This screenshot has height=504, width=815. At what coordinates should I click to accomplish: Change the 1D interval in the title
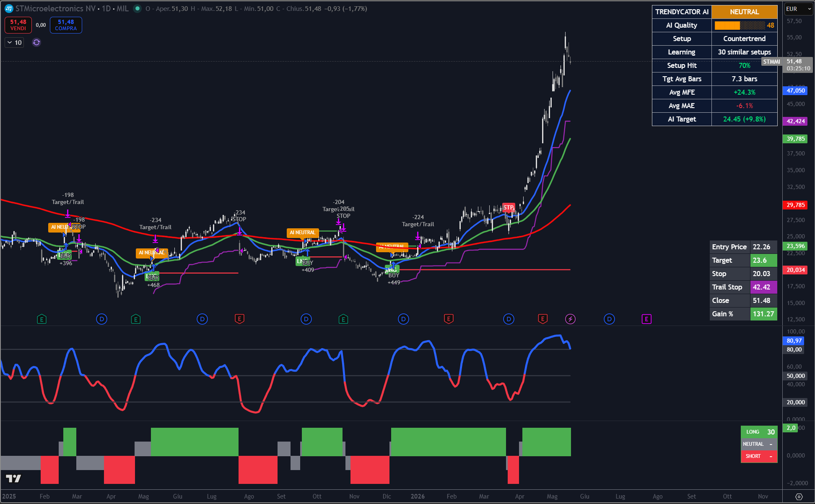[106, 9]
